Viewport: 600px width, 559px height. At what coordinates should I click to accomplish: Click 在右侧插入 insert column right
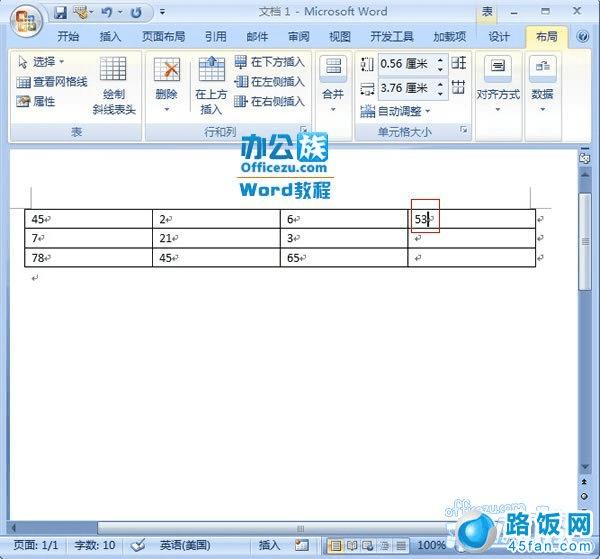click(269, 101)
